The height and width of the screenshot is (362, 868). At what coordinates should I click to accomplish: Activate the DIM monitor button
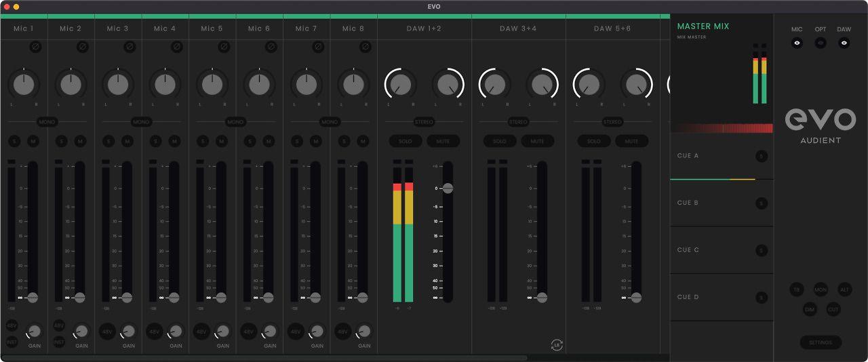click(810, 309)
